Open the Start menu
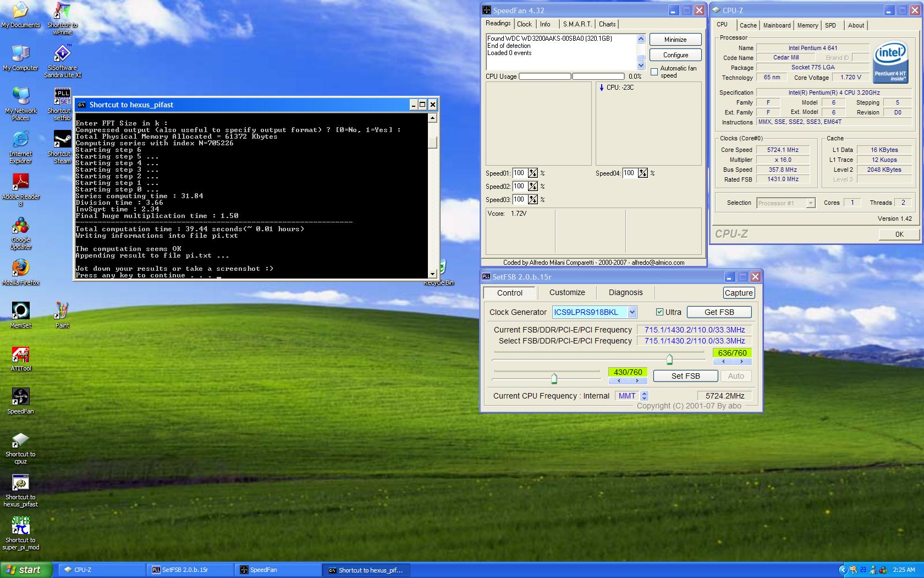This screenshot has width=924, height=578. (26, 570)
